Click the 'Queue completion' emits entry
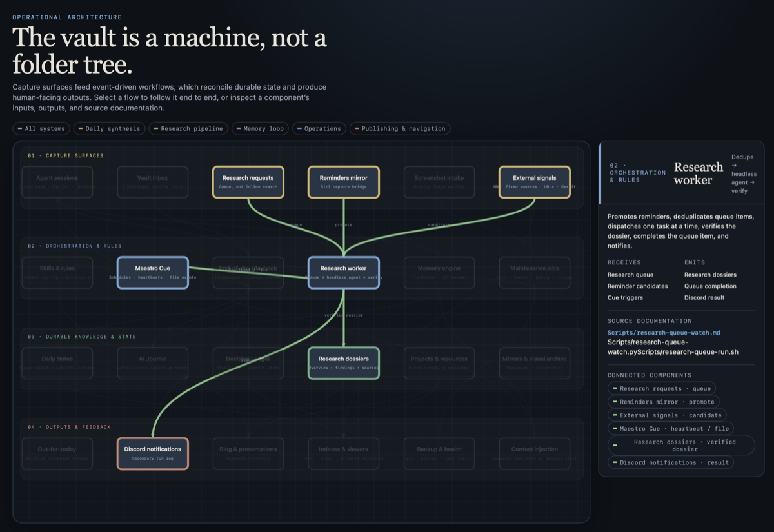The height and width of the screenshot is (532, 774). point(710,286)
